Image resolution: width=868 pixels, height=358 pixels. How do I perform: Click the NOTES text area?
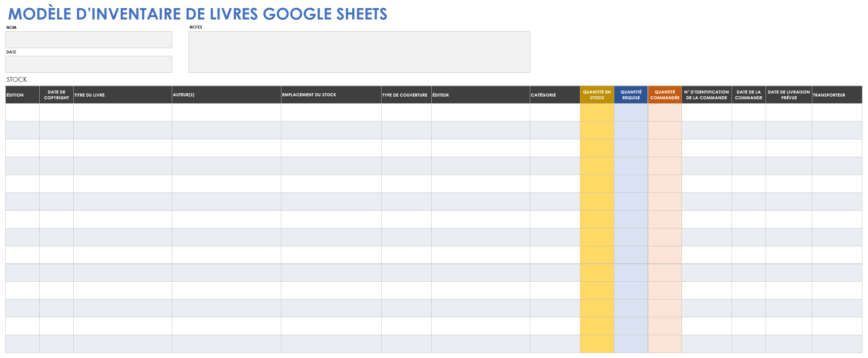359,52
